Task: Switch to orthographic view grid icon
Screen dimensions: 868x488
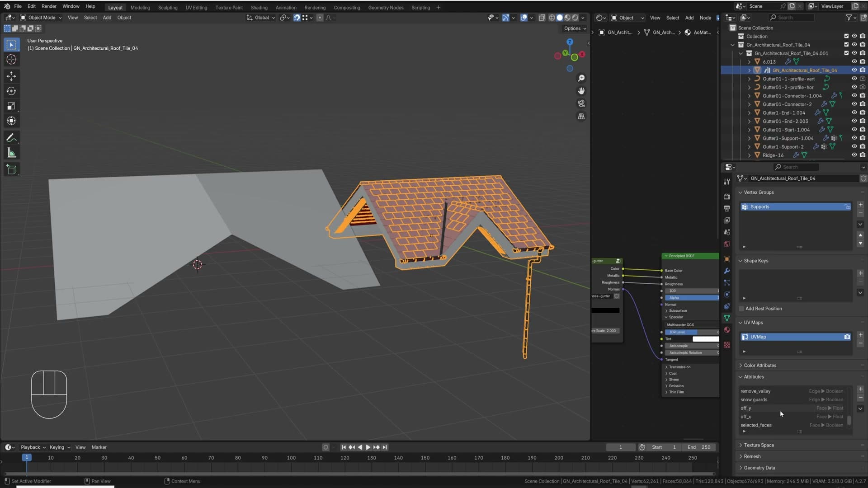Action: (x=581, y=117)
